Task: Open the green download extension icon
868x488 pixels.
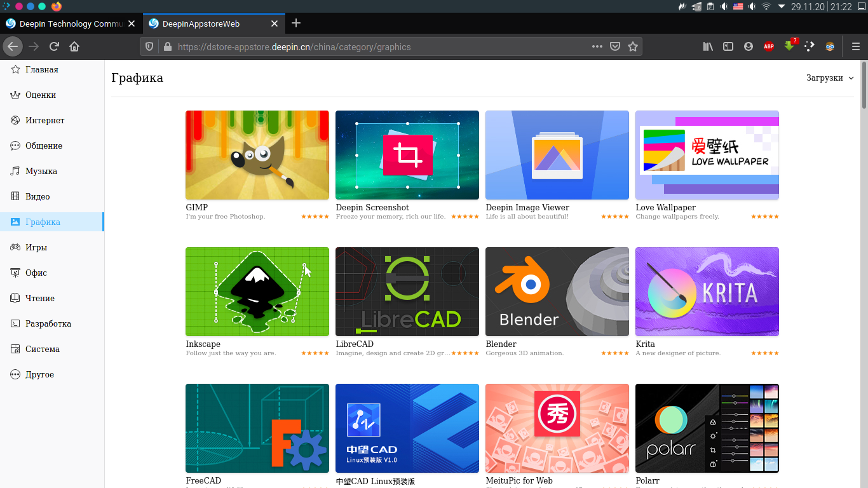Action: click(790, 46)
